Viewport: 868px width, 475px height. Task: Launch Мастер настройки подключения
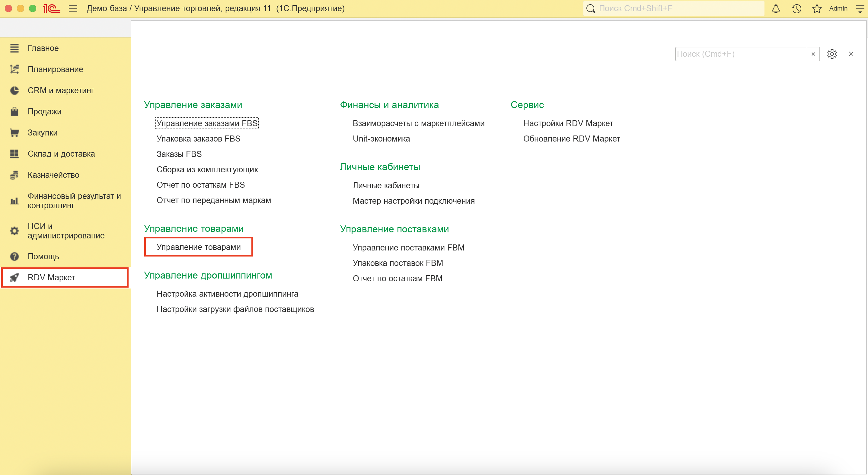(413, 201)
